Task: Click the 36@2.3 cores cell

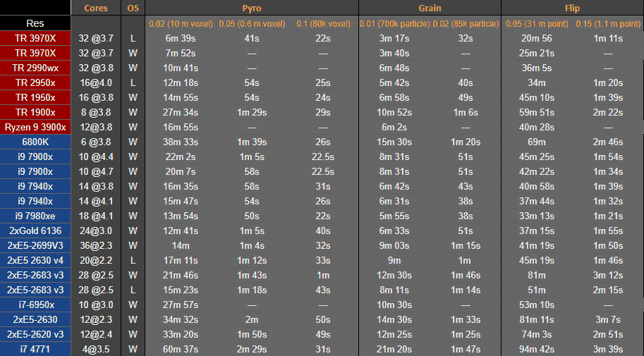Action: (x=96, y=245)
